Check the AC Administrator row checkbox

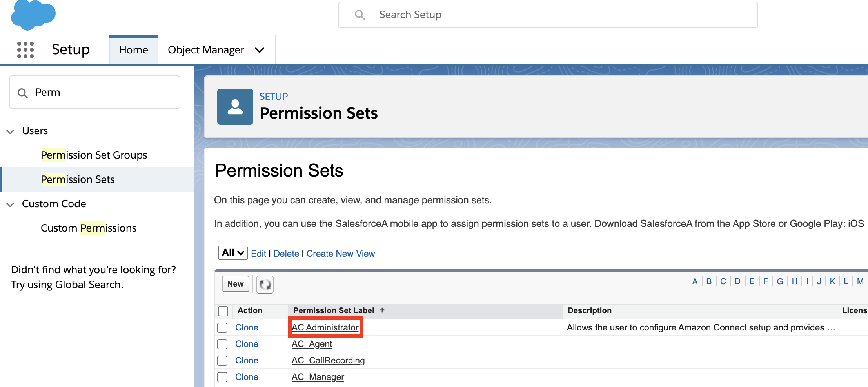(x=222, y=327)
